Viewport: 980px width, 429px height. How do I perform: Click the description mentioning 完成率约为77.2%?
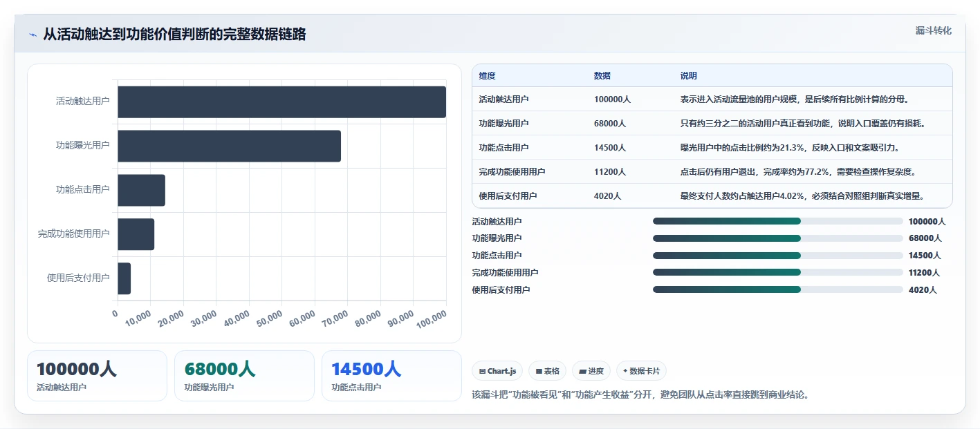[x=798, y=172]
